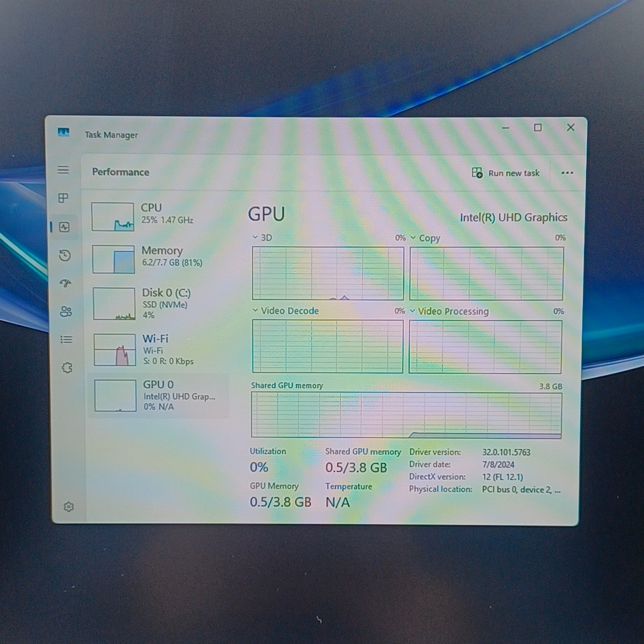Open the Video Decode engine dropdown
644x644 pixels.
(255, 310)
